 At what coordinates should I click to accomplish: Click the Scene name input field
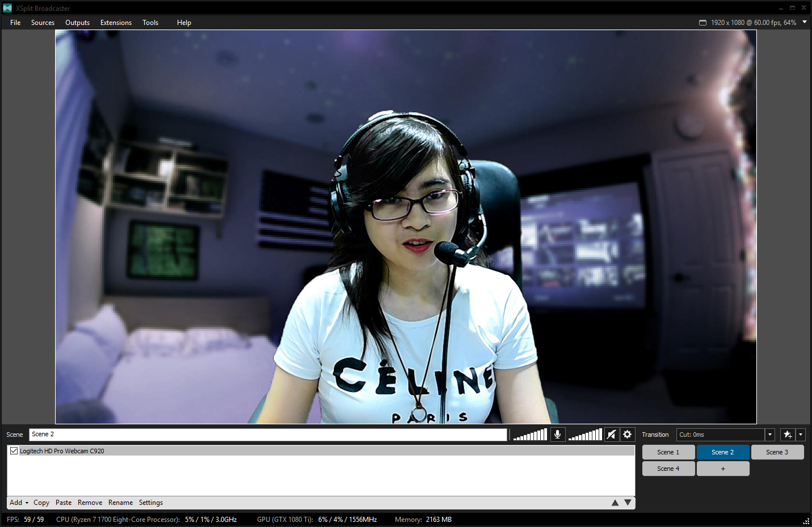pos(268,435)
